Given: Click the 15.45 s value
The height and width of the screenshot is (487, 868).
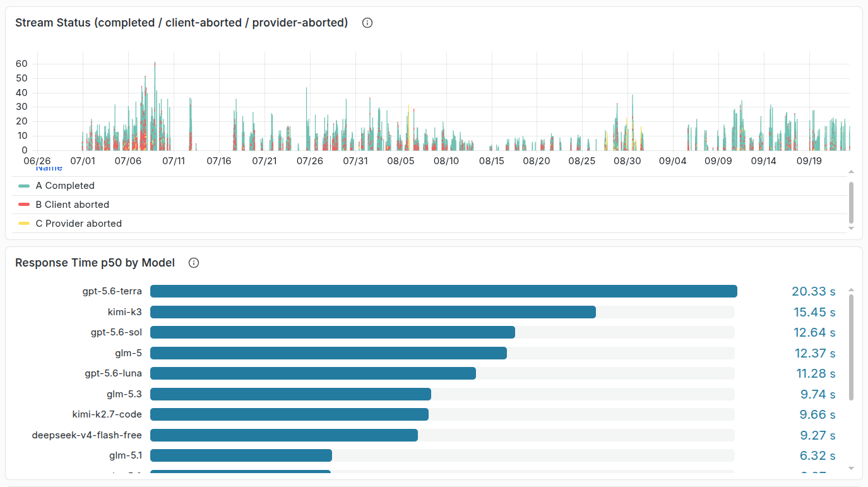Looking at the screenshot, I should [814, 312].
